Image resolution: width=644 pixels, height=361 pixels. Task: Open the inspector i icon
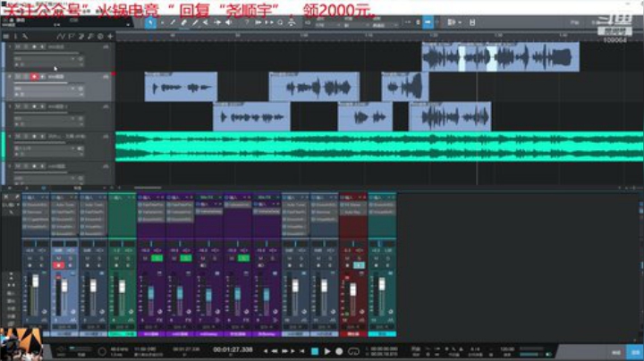coord(15,37)
